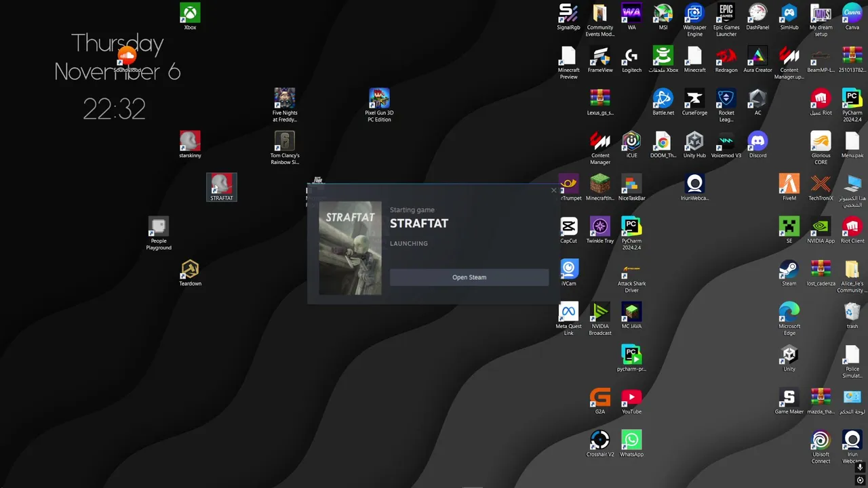Image resolution: width=868 pixels, height=488 pixels.
Task: Open the Menu.pak file
Action: tap(852, 144)
